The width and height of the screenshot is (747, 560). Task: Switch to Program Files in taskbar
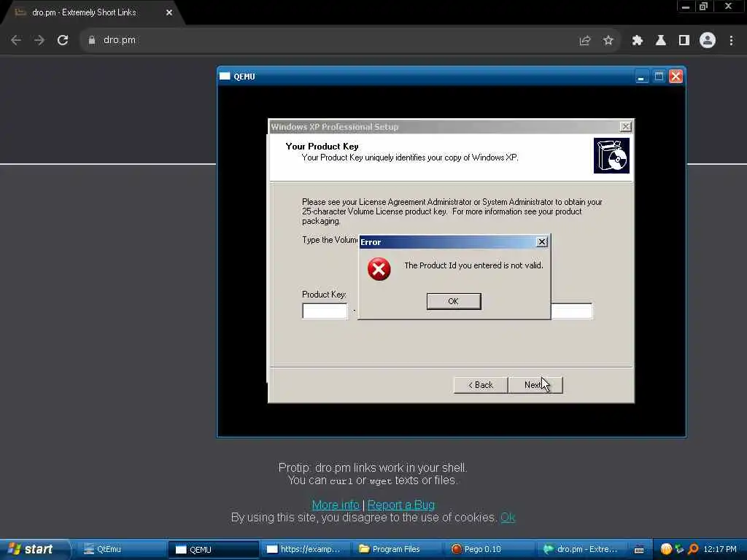click(398, 549)
